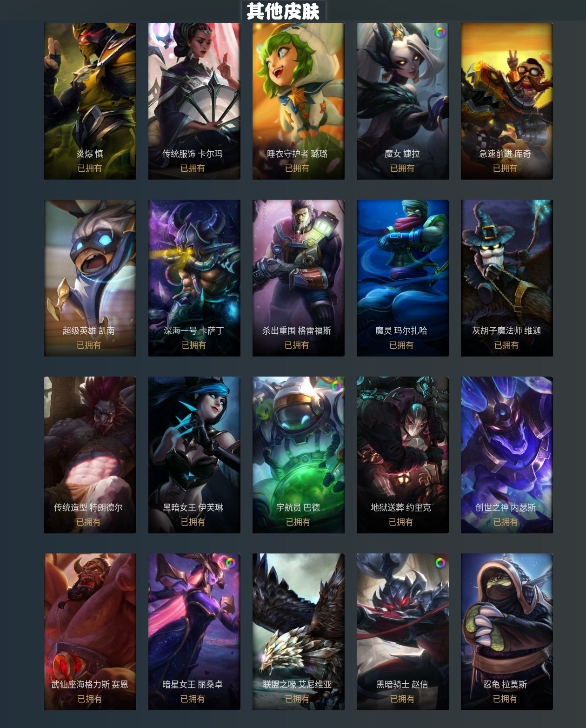This screenshot has height=728, width=586.
Task: Choose the 急速前进 库奇 skin card
Action: coord(507,101)
